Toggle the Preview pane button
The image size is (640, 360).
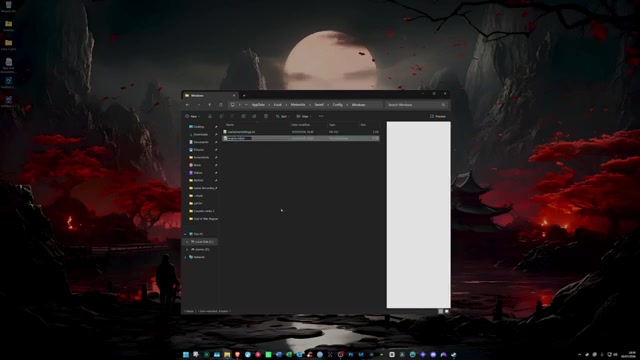(438, 116)
